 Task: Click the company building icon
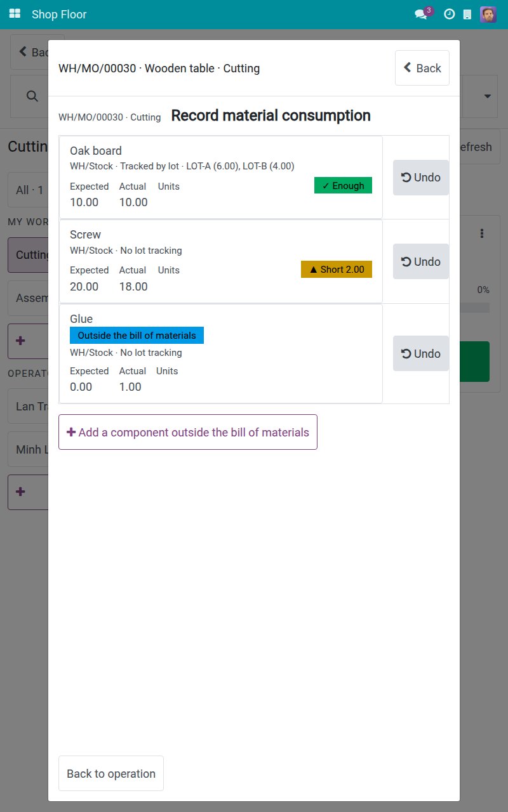(x=467, y=14)
